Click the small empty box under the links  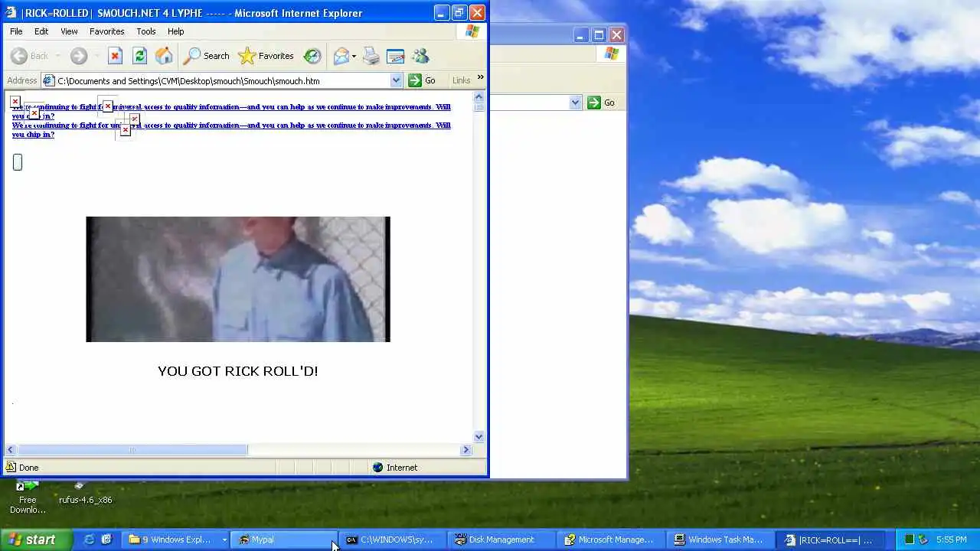click(18, 162)
